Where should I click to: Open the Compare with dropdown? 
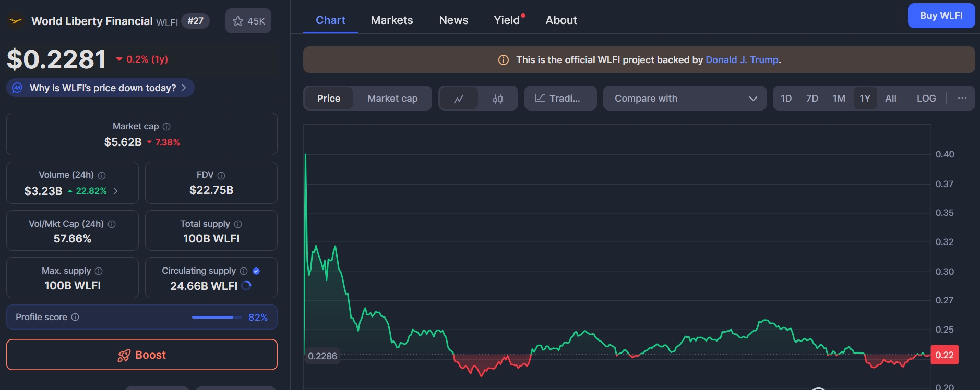point(684,99)
